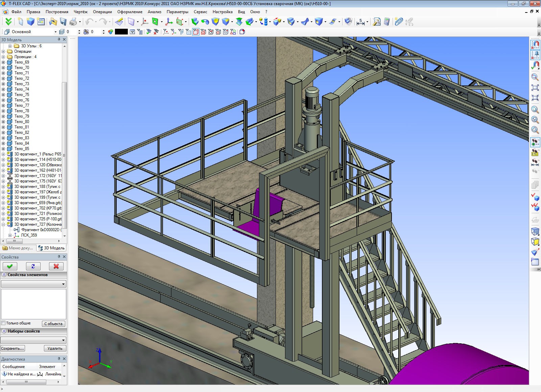
Task: Open the Основной layer dropdown
Action: pyautogui.click(x=55, y=32)
